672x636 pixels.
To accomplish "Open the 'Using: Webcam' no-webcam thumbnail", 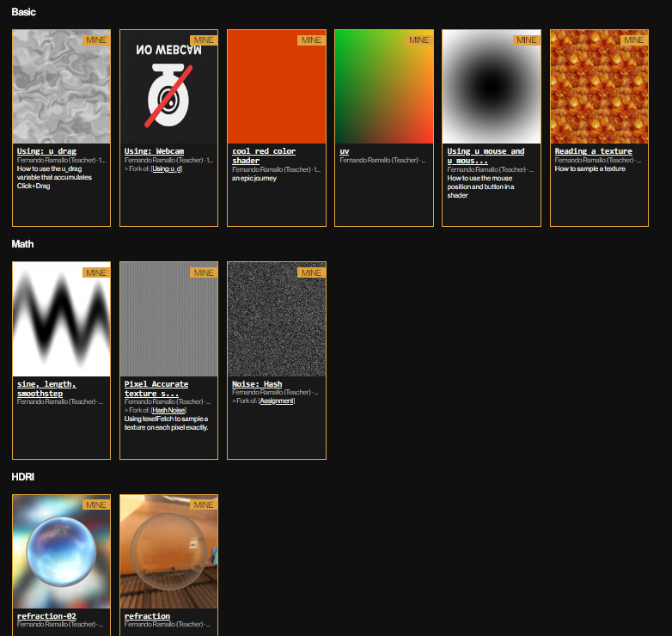I will [168, 87].
